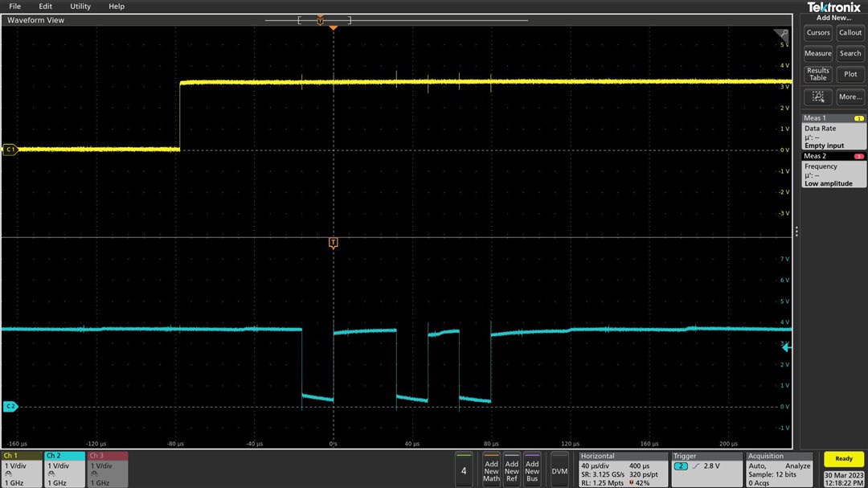Add New Bus waveform

point(532,470)
